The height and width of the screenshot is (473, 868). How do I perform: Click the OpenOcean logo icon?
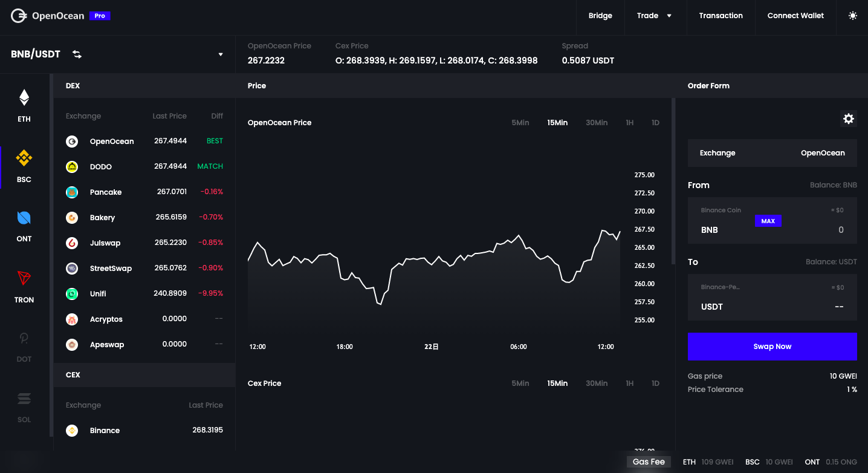(x=19, y=16)
